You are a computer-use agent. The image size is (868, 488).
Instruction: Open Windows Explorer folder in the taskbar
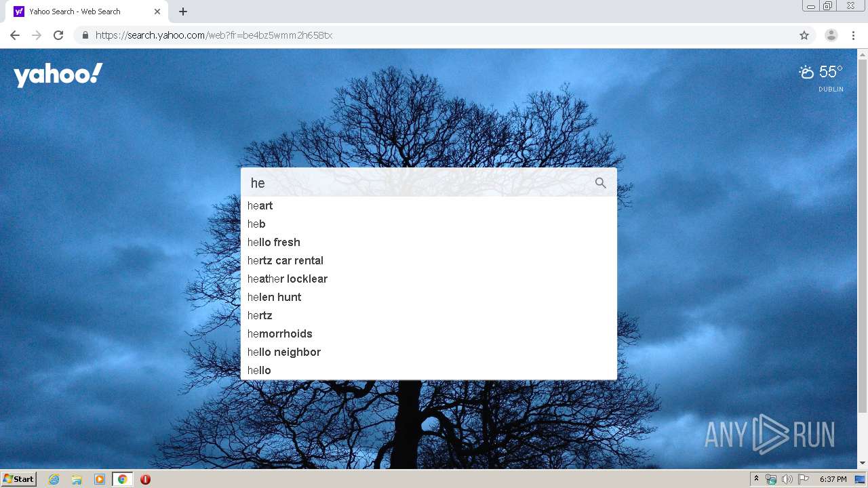coord(77,479)
